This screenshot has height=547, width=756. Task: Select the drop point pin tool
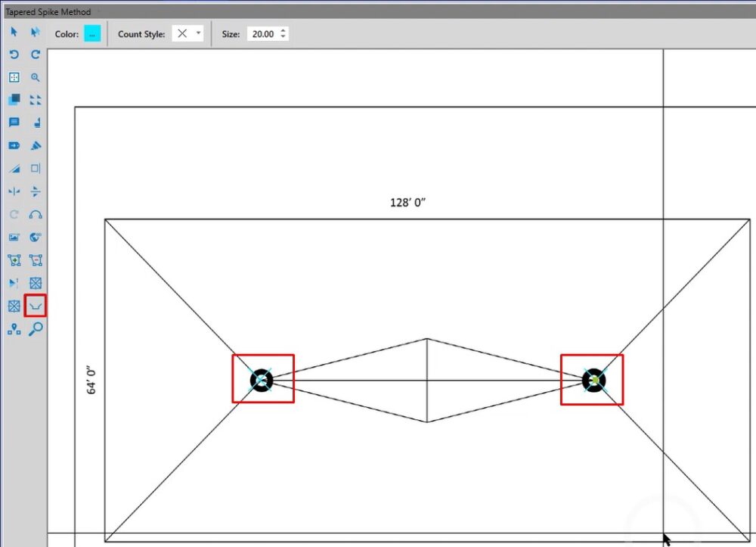pos(14,328)
